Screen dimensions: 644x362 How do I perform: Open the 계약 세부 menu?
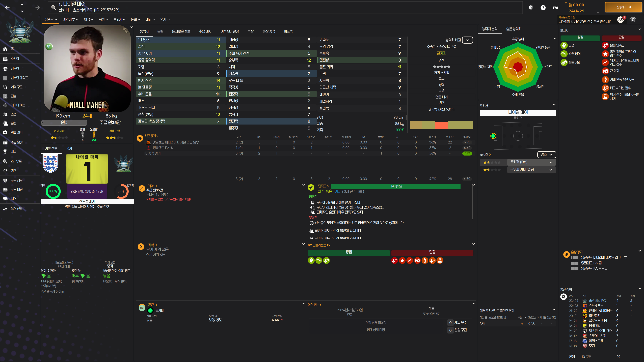click(x=70, y=19)
